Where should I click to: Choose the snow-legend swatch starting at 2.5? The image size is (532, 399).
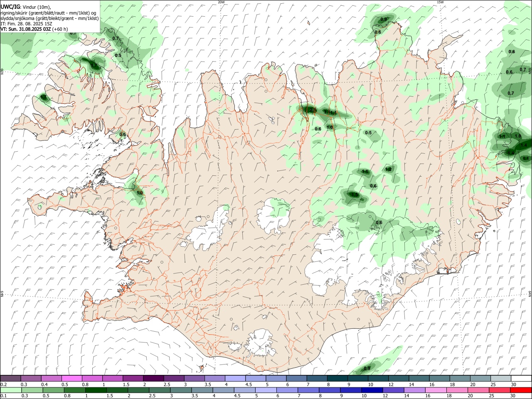point(173,379)
